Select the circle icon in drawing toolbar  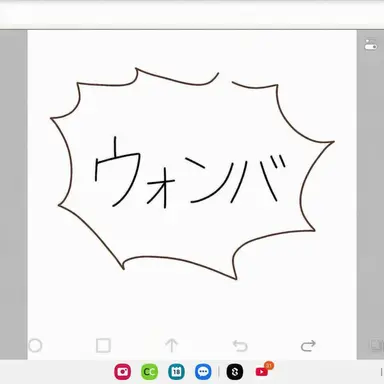pos(35,346)
